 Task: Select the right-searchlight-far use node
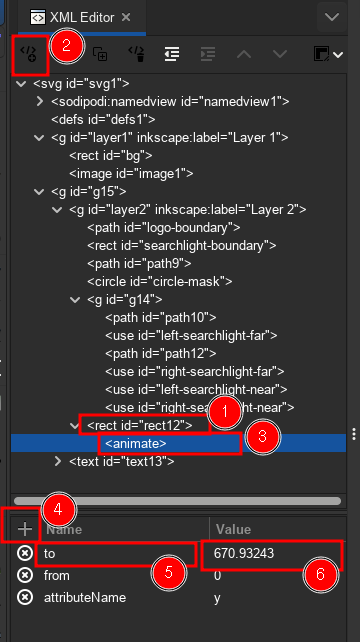pos(195,372)
